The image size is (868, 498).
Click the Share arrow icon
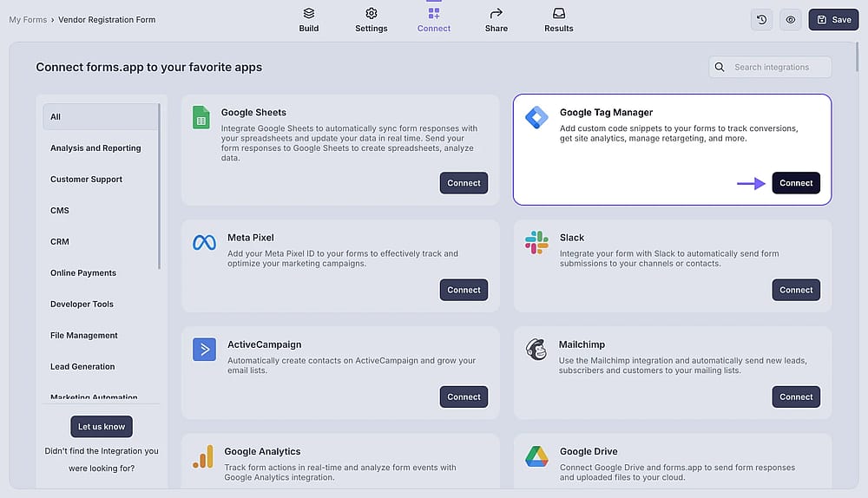pyautogui.click(x=496, y=13)
